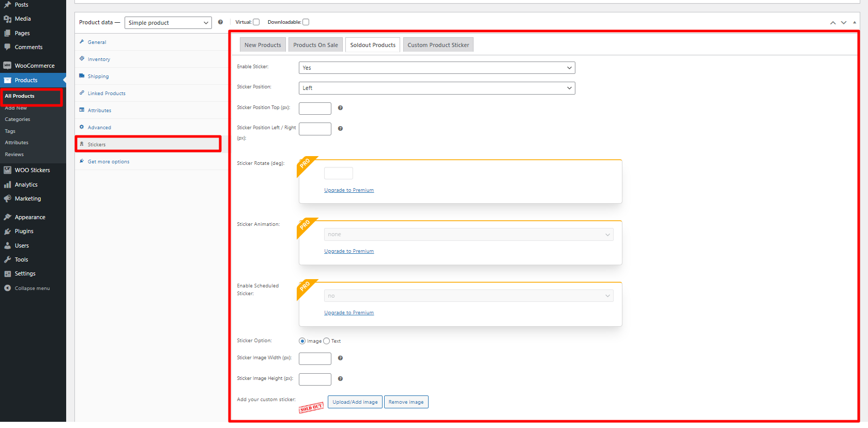This screenshot has width=868, height=428.
Task: Click the Analytics bar chart icon
Action: [x=7, y=185]
